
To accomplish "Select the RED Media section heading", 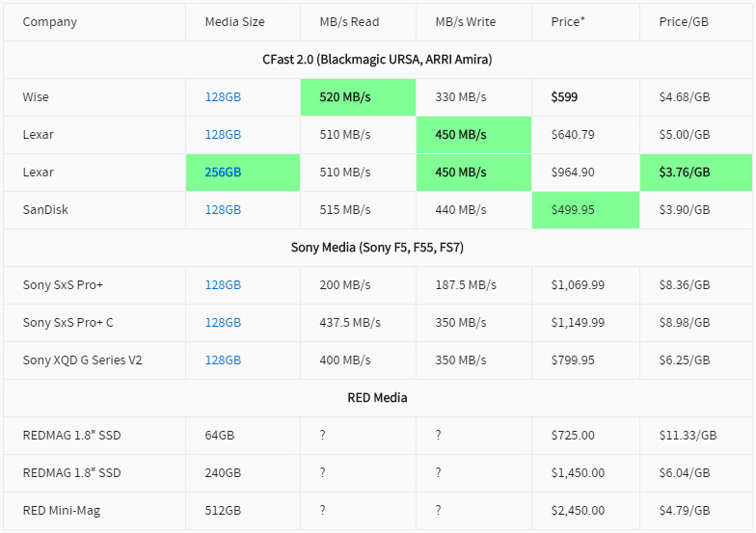I will coord(377,398).
